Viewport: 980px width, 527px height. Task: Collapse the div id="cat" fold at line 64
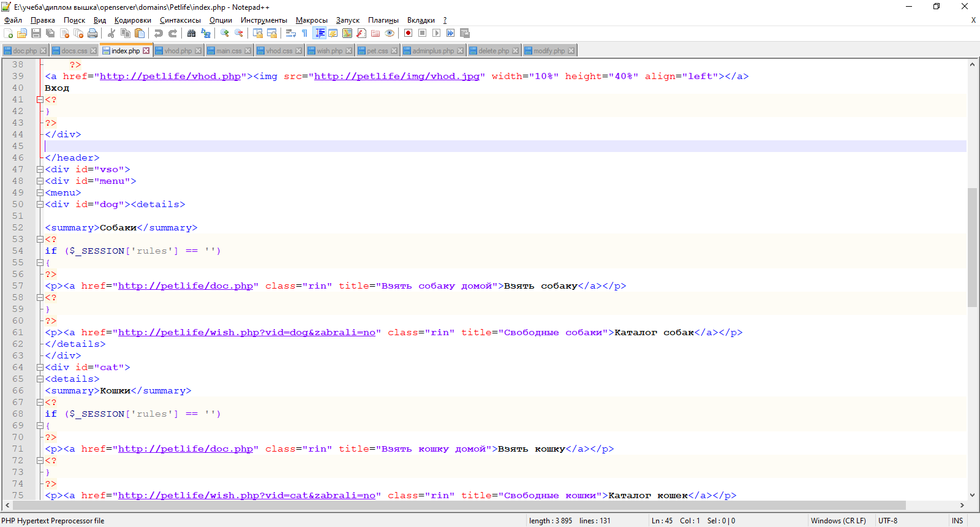[40, 367]
